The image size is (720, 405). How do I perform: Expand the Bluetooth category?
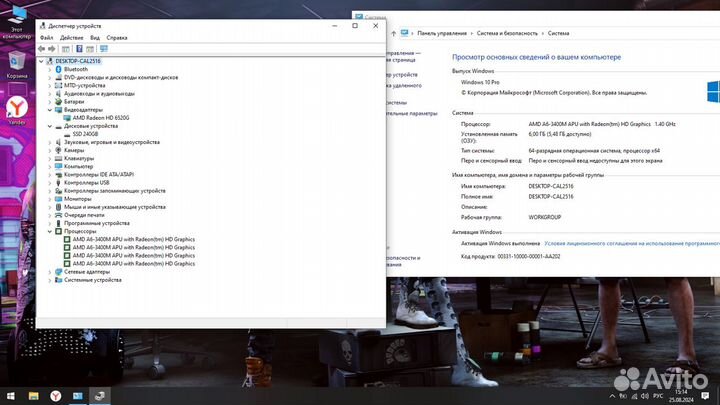[50, 69]
